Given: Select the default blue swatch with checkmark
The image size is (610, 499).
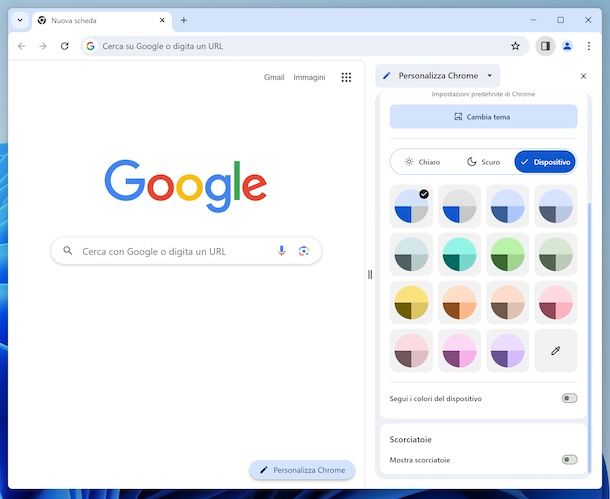Looking at the screenshot, I should point(411,206).
